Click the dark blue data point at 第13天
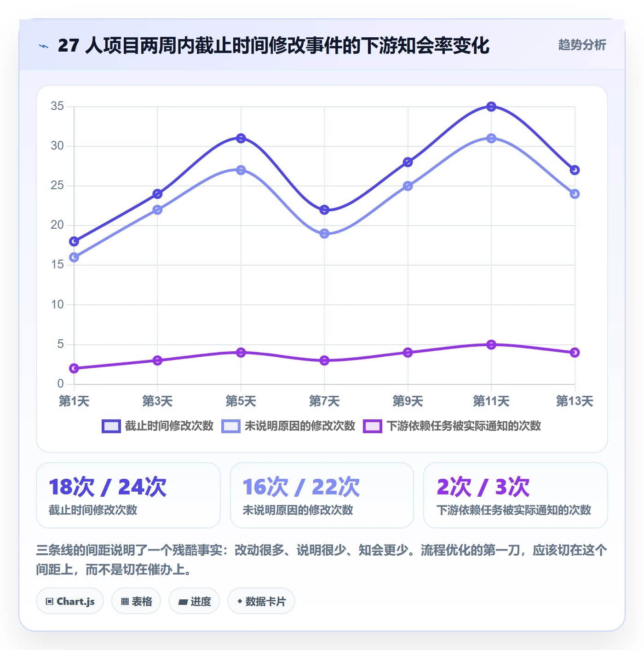 (575, 170)
